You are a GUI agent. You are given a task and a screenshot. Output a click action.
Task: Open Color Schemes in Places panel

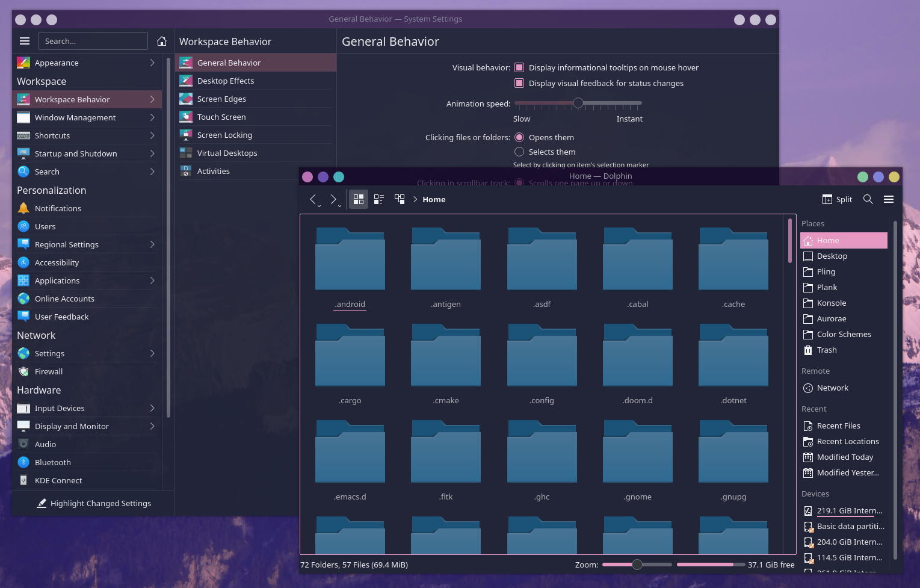(844, 334)
